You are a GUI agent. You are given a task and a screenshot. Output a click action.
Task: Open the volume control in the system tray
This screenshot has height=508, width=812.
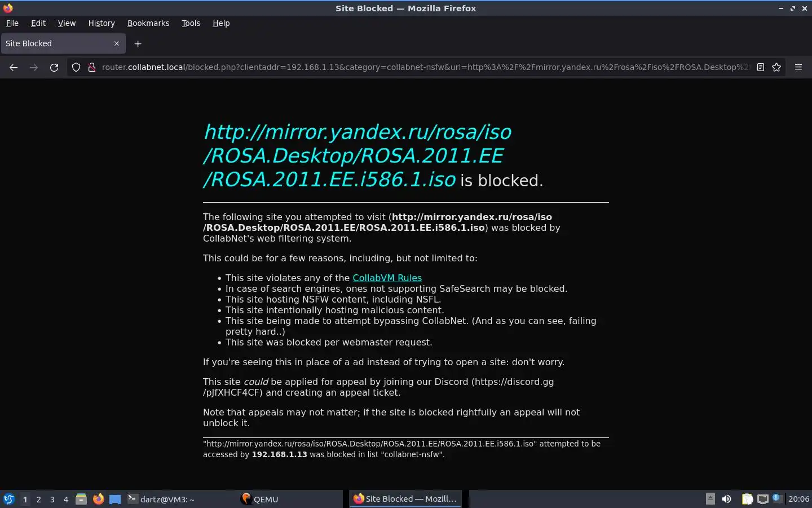(x=727, y=499)
